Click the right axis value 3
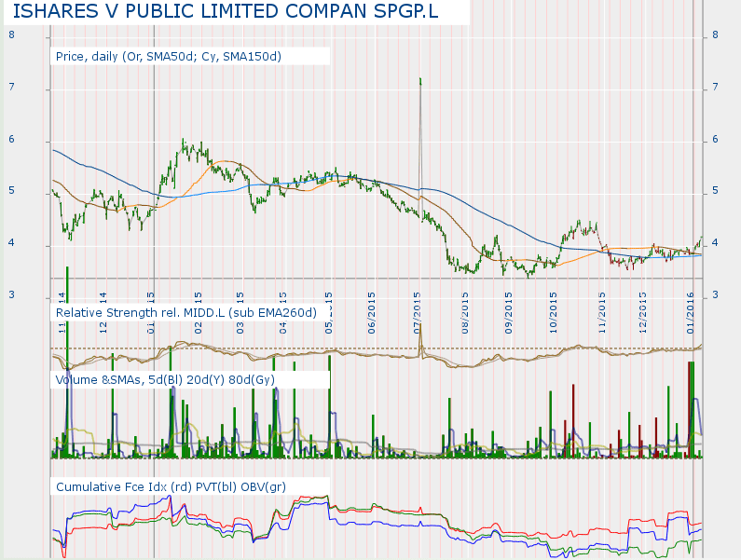The image size is (741, 560). pyautogui.click(x=715, y=294)
